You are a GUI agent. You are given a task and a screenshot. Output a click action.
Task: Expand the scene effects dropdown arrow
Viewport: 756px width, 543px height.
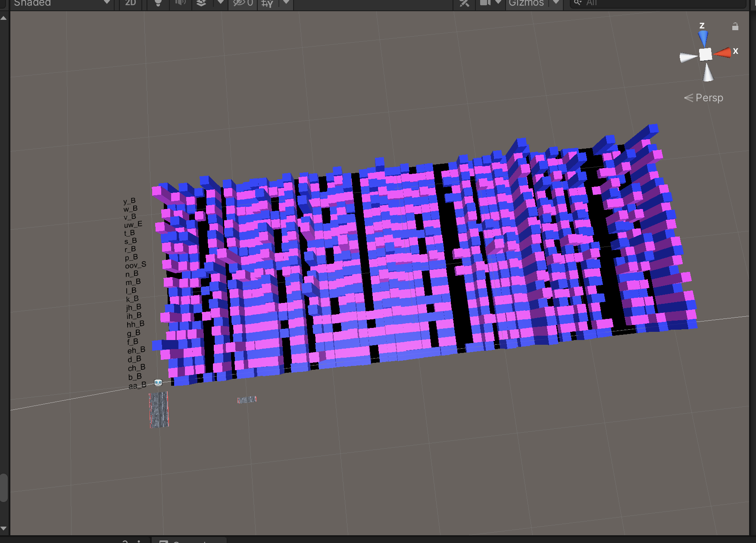click(x=220, y=3)
